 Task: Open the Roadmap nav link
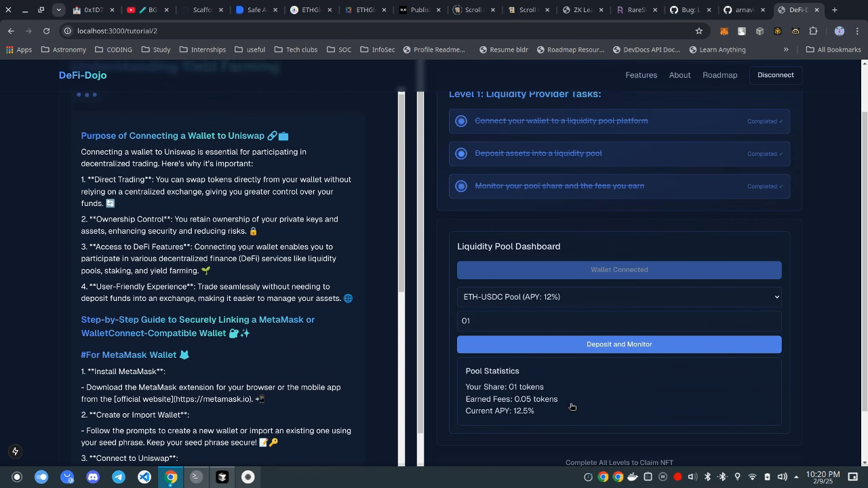pos(719,75)
